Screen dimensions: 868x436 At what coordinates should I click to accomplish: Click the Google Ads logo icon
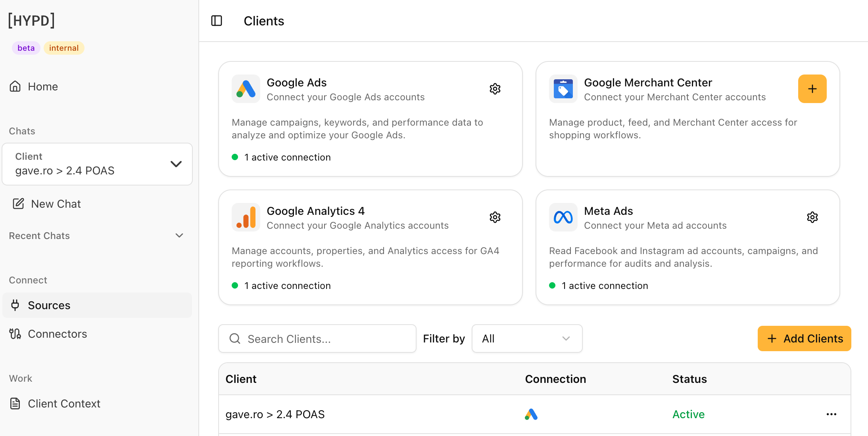(246, 89)
